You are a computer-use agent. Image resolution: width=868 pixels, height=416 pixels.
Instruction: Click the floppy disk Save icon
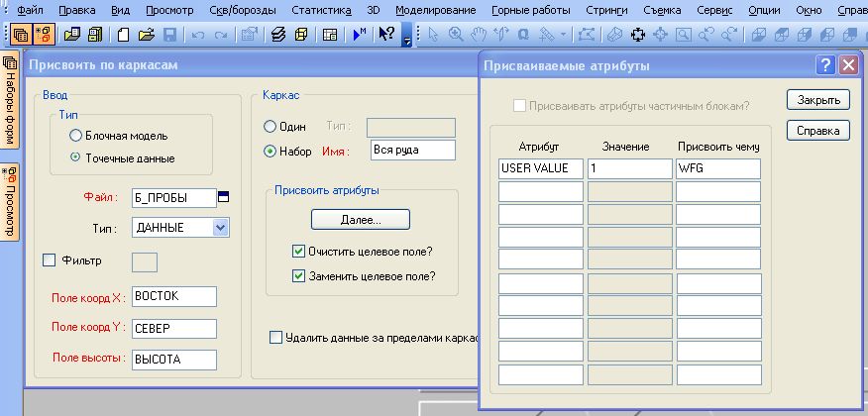[x=169, y=35]
